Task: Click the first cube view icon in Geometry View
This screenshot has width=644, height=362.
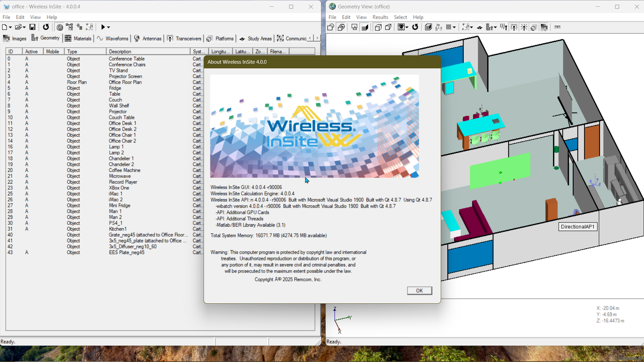Action: (x=331, y=27)
